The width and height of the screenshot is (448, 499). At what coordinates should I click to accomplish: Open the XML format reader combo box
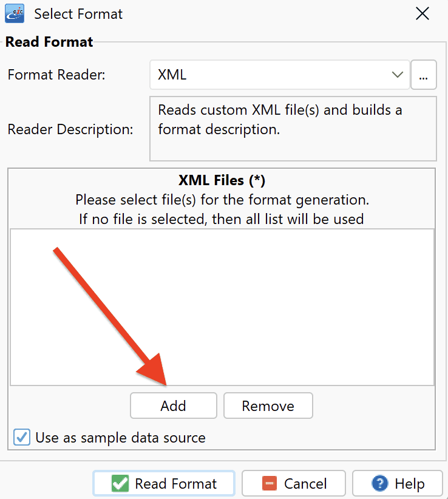point(279,75)
